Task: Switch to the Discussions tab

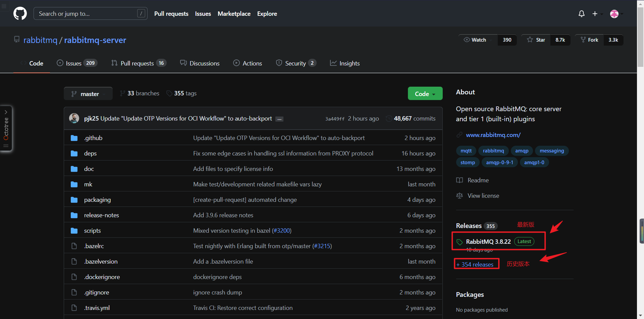Action: [x=200, y=63]
